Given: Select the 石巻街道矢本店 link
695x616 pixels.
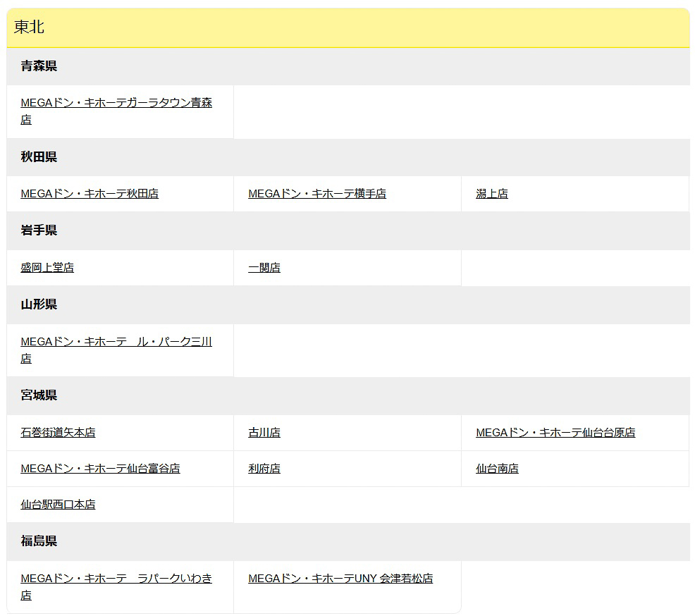Looking at the screenshot, I should coord(58,433).
